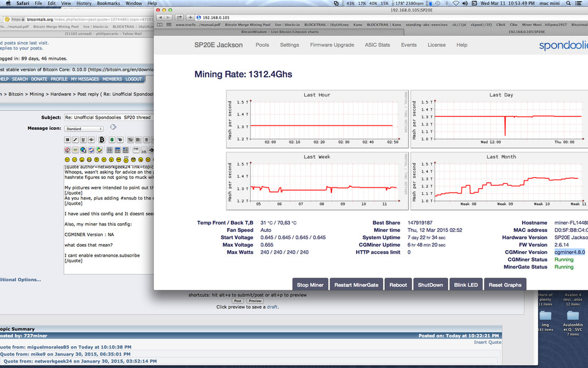This screenshot has width=588, height=368.
Task: Open the Wi-Fi status menu
Action: (456, 3)
